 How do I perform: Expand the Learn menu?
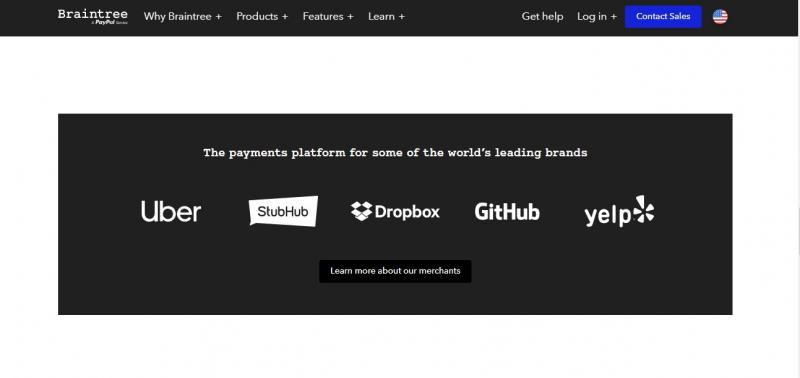[x=386, y=16]
